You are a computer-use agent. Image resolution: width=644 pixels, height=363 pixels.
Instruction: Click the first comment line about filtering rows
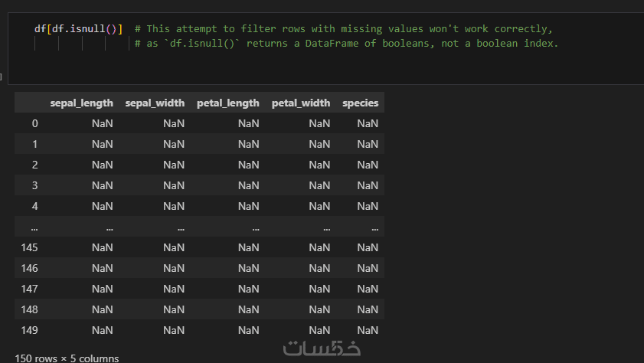342,29
